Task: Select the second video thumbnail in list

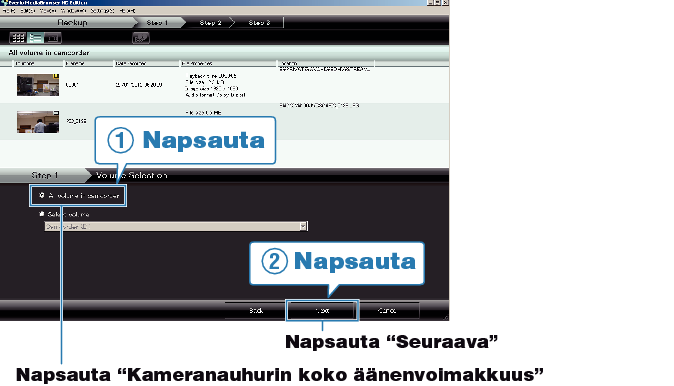Action: point(38,122)
